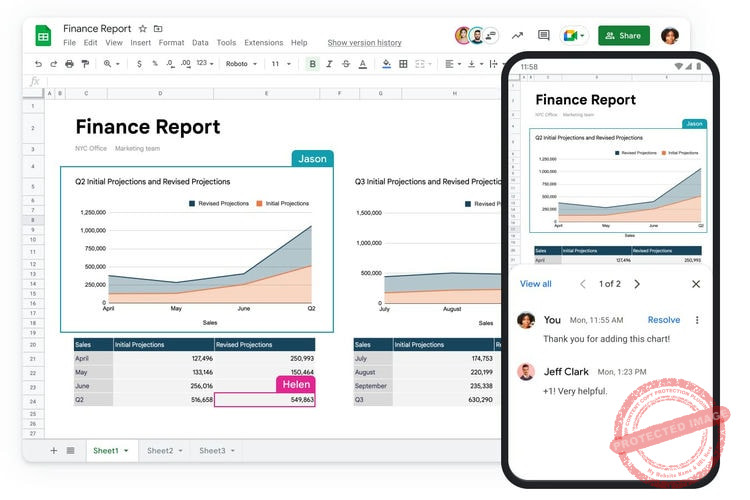Open the Data menu
Image resolution: width=750 pixels, height=500 pixels.
pyautogui.click(x=200, y=43)
